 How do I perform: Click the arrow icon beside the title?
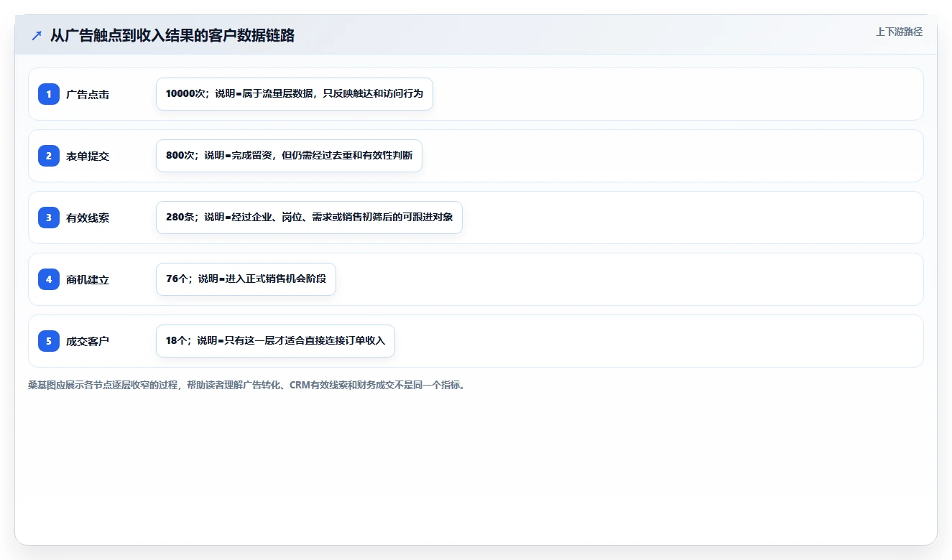[x=36, y=36]
